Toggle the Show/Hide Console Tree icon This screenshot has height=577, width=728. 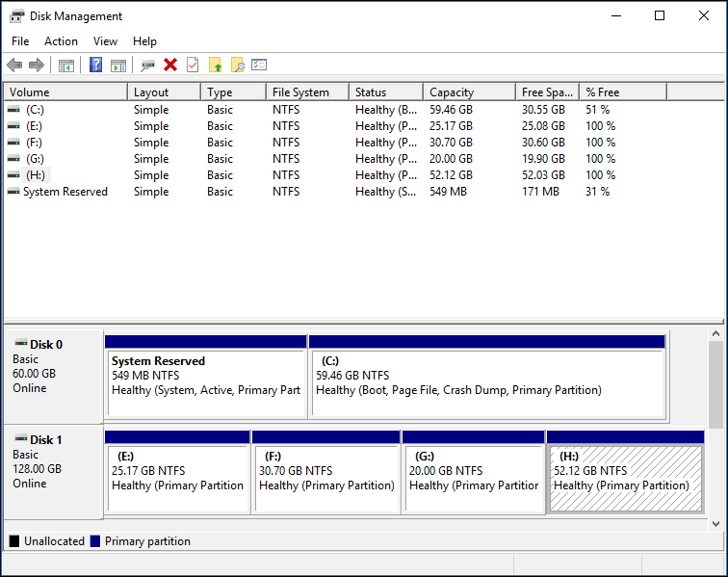point(66,66)
